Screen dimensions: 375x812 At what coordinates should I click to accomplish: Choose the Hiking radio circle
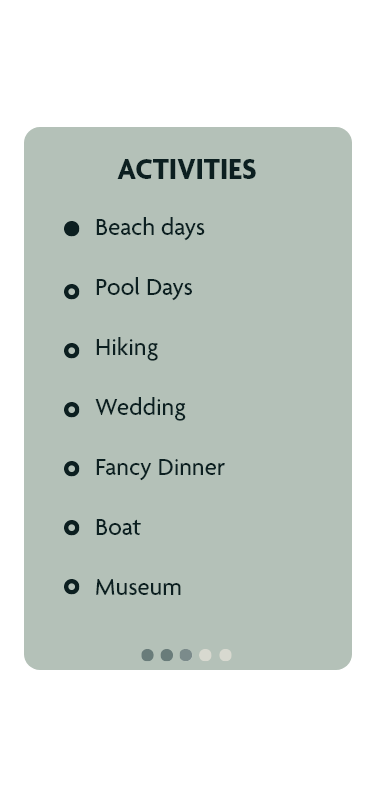pyautogui.click(x=71, y=351)
